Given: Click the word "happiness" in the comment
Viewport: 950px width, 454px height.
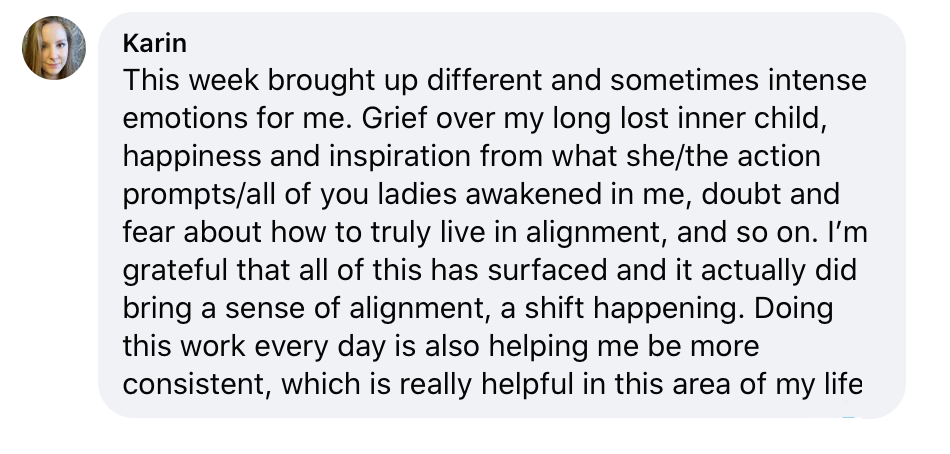Looking at the screenshot, I should tap(193, 158).
